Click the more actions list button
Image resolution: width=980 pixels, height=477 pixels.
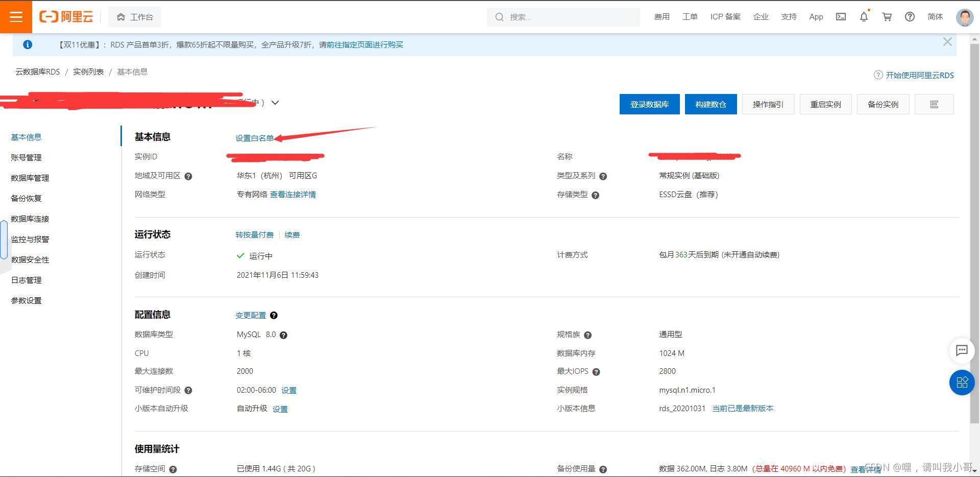(x=934, y=104)
